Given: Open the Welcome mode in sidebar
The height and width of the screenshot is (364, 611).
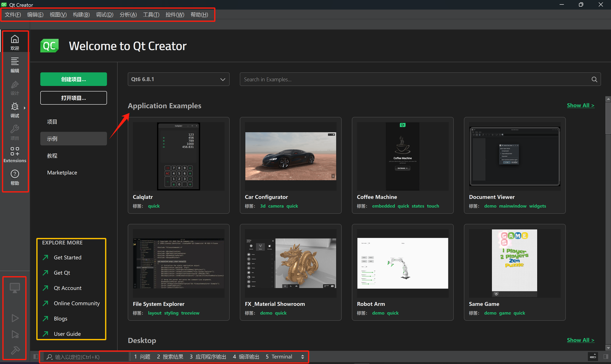Looking at the screenshot, I should 15,42.
